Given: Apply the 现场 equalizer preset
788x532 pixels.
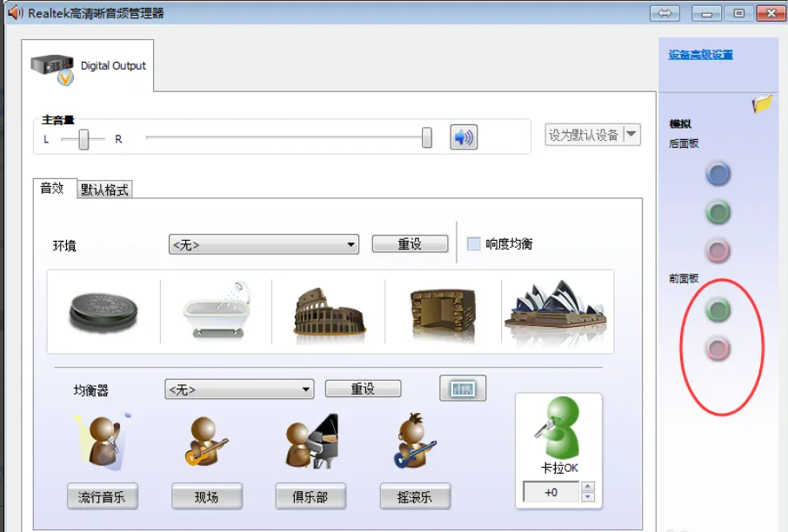Looking at the screenshot, I should tap(206, 497).
